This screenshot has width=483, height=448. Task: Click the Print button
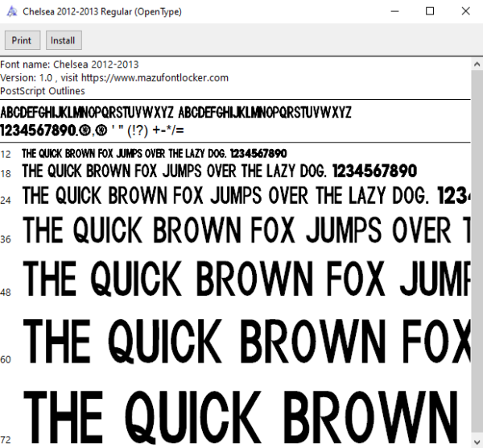click(x=23, y=40)
